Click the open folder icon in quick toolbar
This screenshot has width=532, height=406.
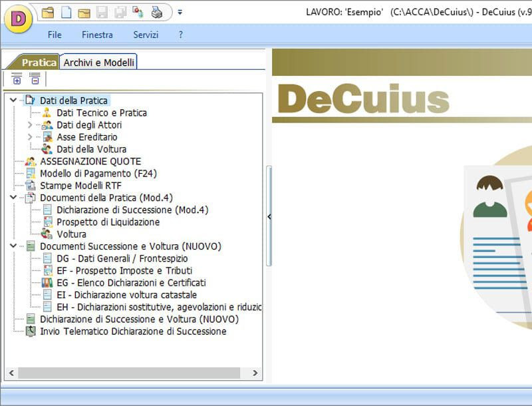point(48,13)
